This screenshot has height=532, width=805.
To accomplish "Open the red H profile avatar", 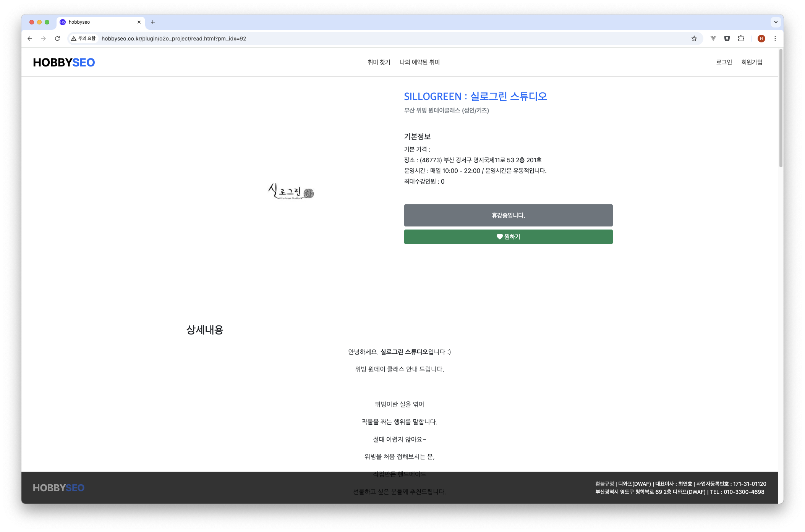I will (x=761, y=39).
